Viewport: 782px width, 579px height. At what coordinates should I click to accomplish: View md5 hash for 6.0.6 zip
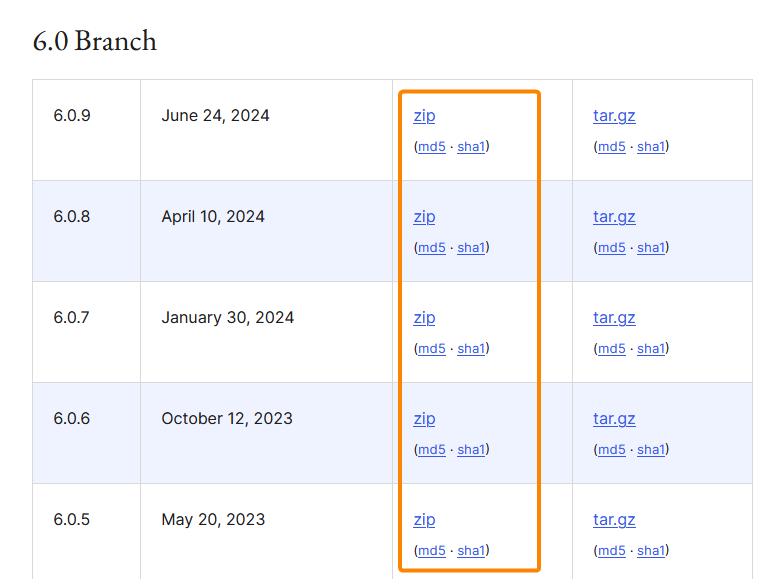(431, 450)
